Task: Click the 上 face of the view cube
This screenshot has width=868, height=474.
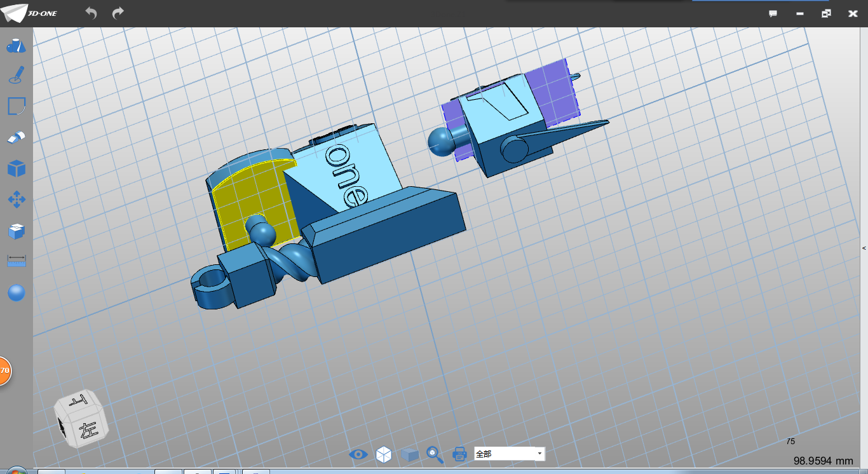Action: (79, 402)
